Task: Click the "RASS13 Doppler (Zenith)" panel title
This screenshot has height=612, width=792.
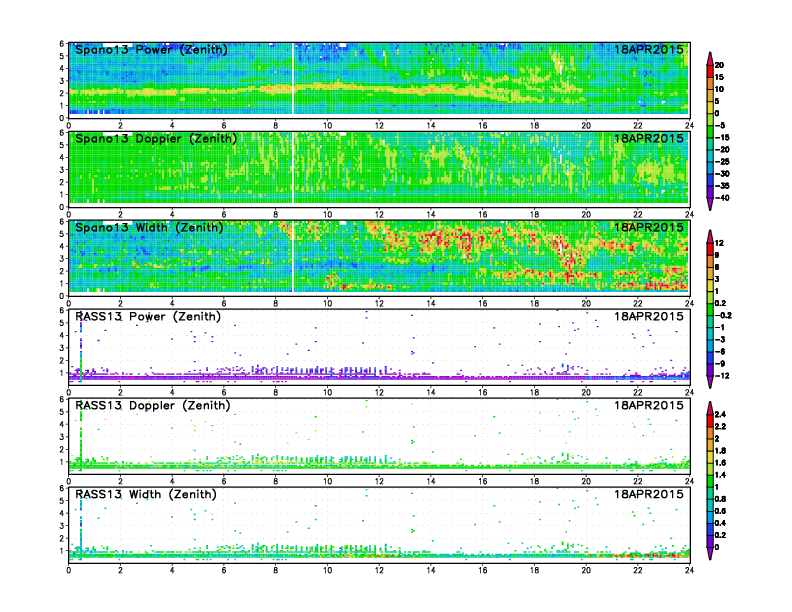Action: (x=153, y=405)
